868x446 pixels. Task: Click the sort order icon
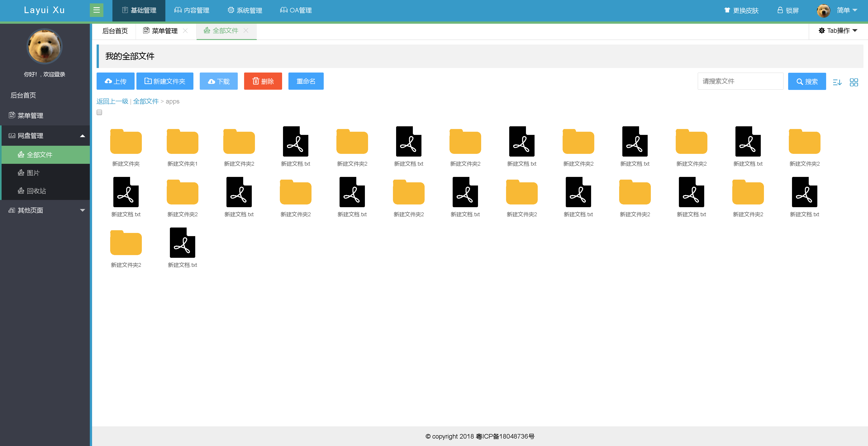coord(837,82)
